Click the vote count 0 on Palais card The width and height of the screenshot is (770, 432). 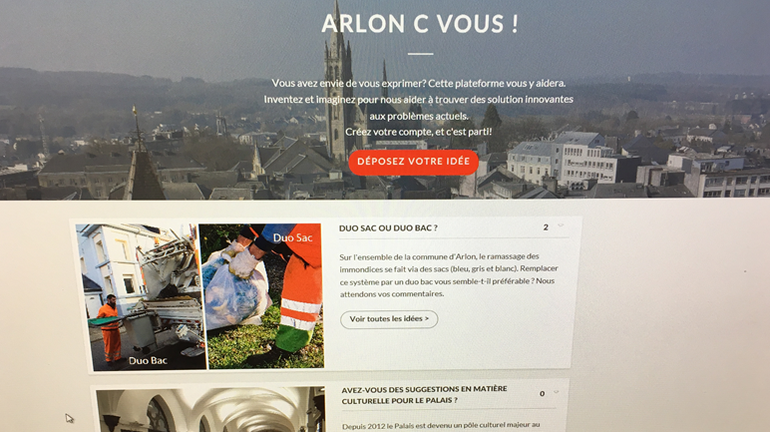542,393
